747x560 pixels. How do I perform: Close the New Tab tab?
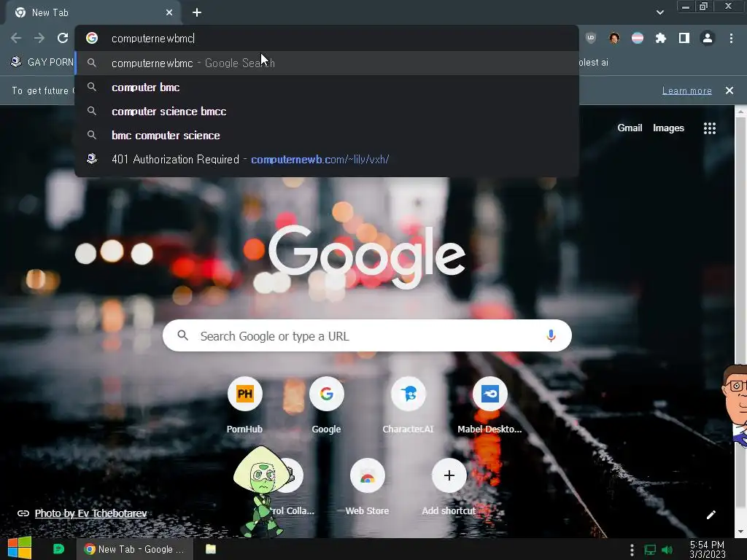coord(169,12)
